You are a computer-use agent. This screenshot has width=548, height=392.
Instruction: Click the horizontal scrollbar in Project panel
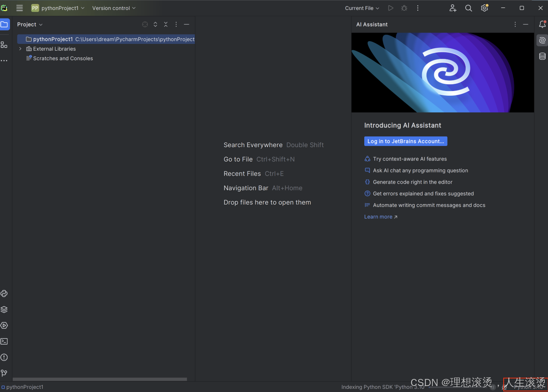point(100,379)
